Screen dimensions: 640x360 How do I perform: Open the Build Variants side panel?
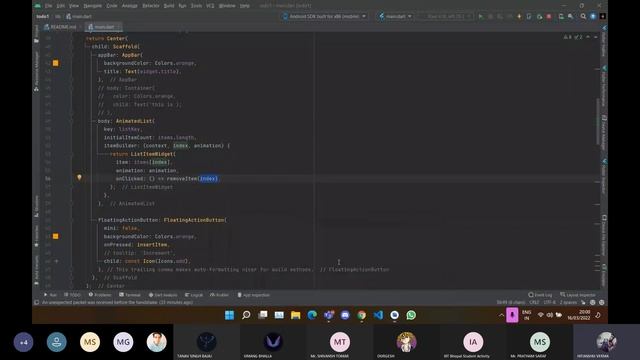coord(36,269)
